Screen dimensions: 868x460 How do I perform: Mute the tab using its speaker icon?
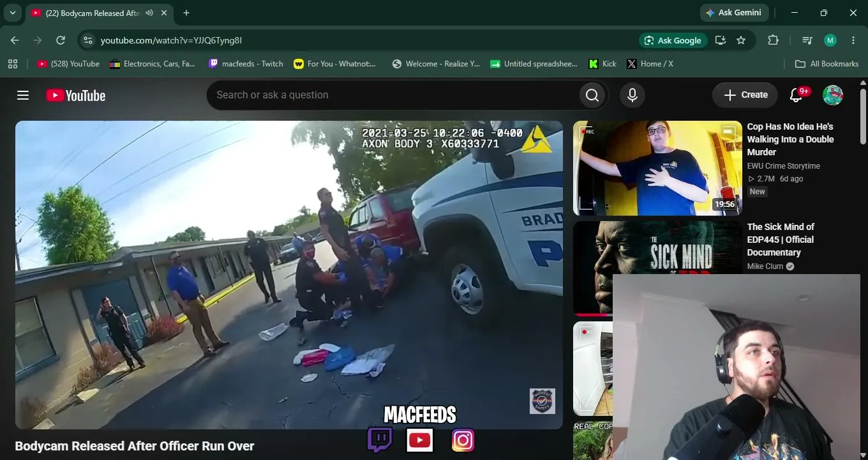[149, 13]
